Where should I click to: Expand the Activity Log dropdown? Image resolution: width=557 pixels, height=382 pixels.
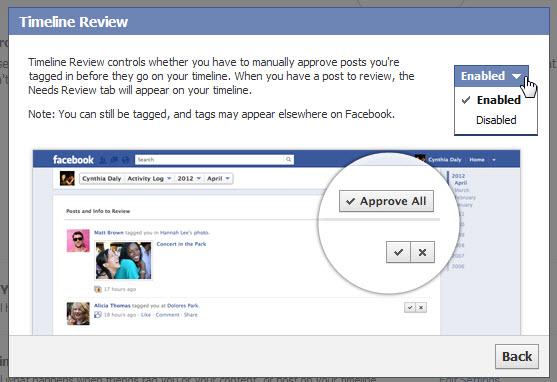(x=149, y=178)
